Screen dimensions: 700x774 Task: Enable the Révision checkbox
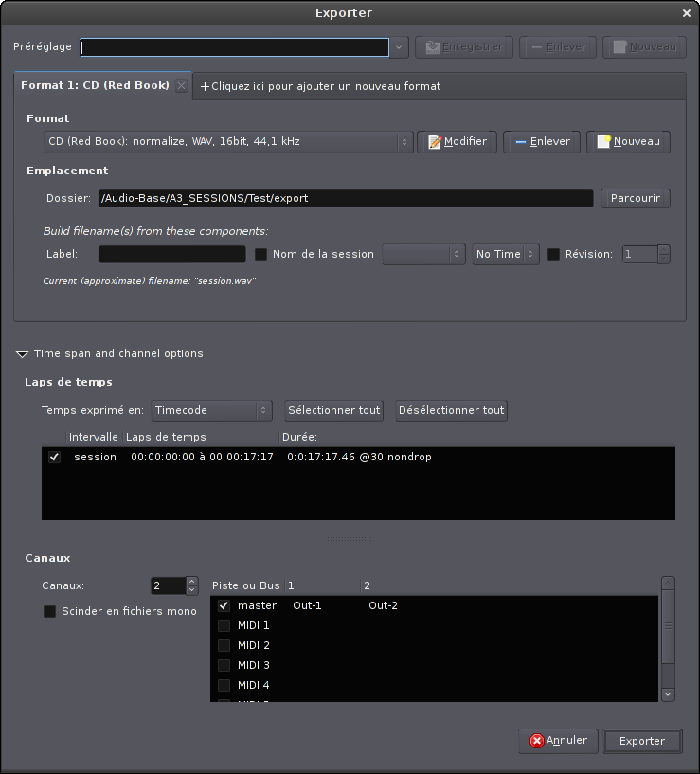point(554,254)
